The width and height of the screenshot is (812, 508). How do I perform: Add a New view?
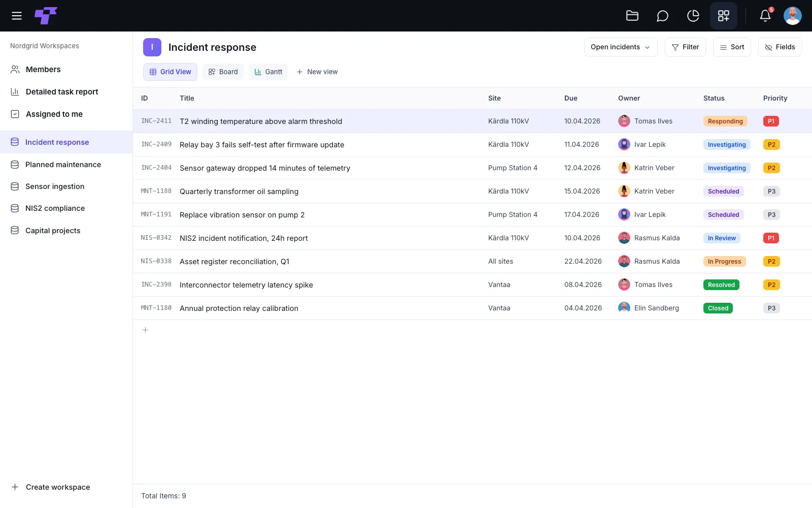[x=317, y=72]
